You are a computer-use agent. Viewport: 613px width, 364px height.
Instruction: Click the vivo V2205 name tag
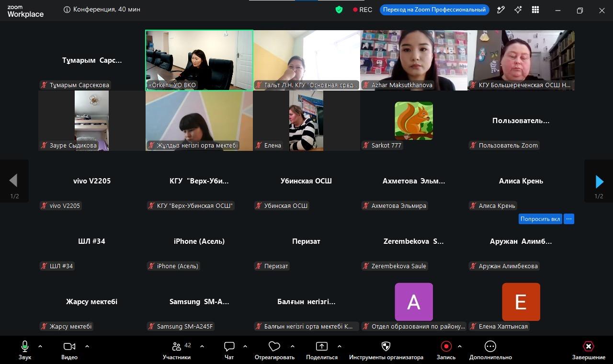pos(61,206)
